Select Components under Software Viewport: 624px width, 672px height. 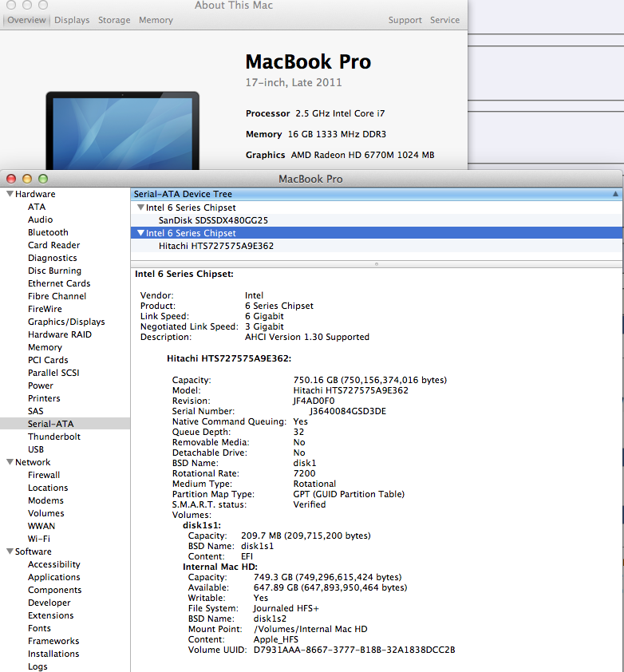tap(54, 590)
